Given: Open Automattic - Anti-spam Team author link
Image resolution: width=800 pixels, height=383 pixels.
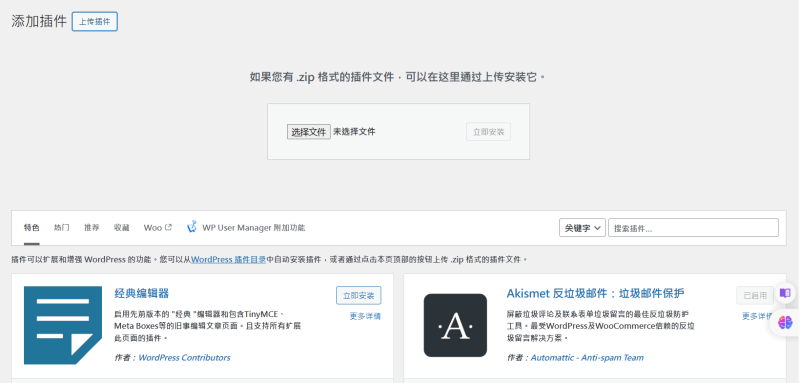Looking at the screenshot, I should [x=587, y=358].
